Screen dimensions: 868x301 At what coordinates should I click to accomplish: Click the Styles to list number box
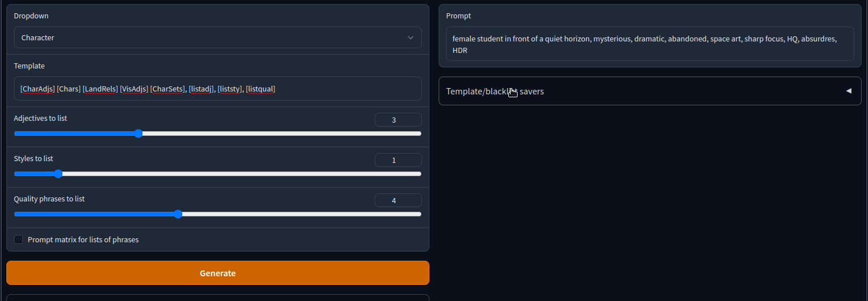coord(398,160)
